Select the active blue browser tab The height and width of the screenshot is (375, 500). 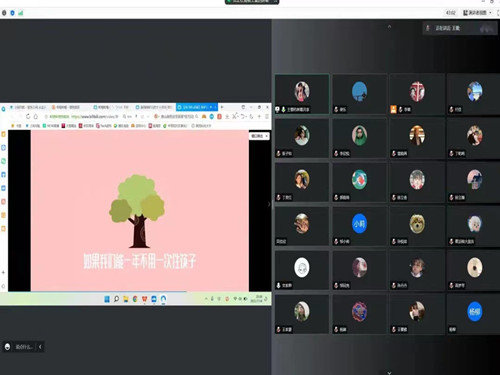(x=197, y=107)
